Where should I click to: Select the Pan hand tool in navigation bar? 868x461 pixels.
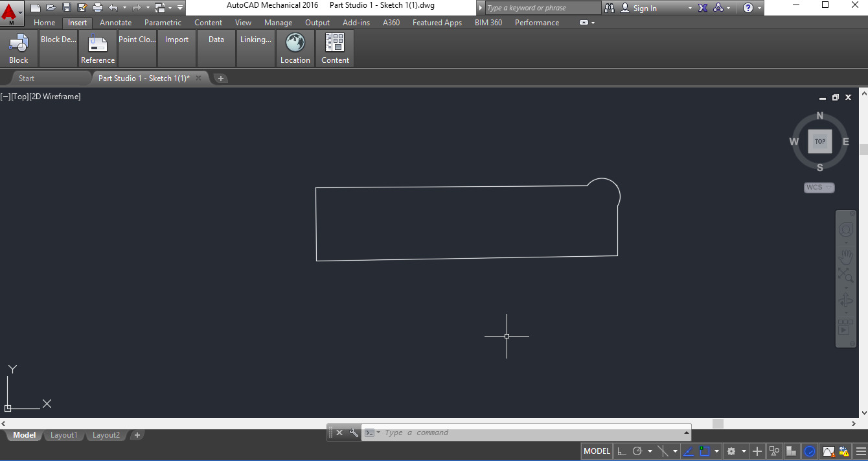(845, 256)
